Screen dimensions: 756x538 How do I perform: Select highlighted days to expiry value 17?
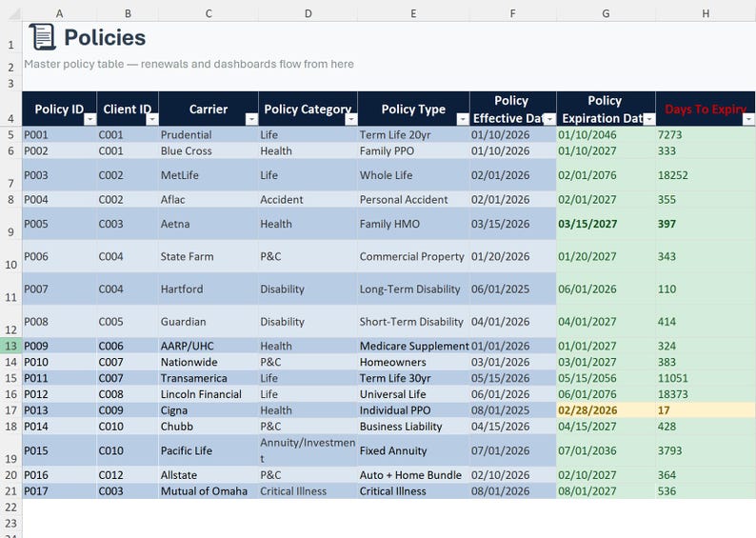pos(706,410)
